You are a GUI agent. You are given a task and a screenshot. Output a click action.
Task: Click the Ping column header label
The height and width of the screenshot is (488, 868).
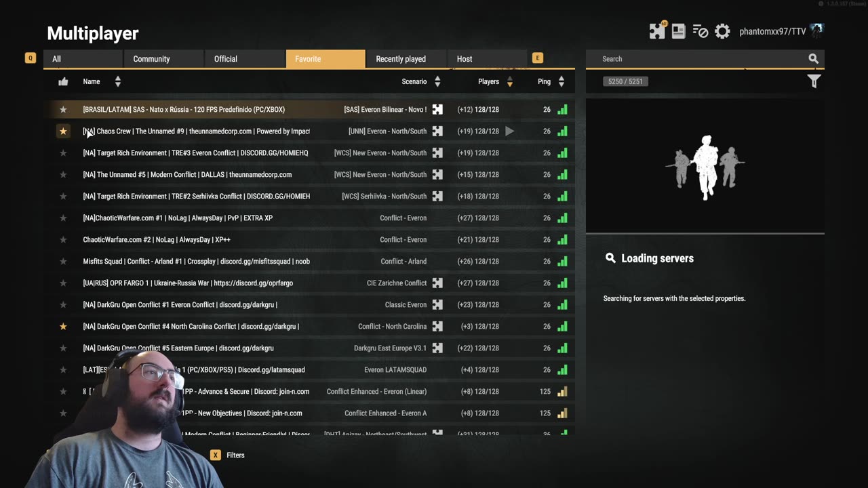coord(544,81)
